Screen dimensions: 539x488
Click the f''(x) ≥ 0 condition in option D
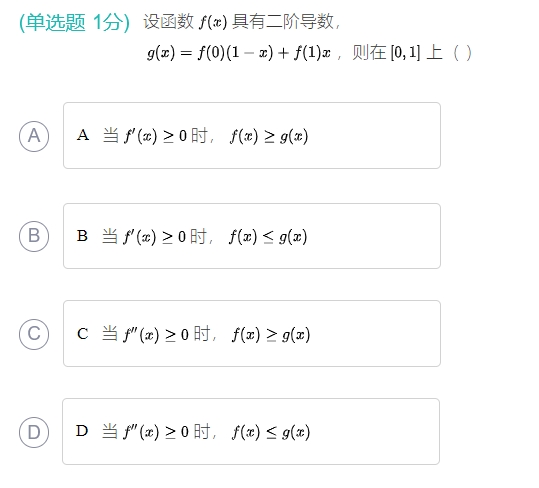pyautogui.click(x=156, y=432)
